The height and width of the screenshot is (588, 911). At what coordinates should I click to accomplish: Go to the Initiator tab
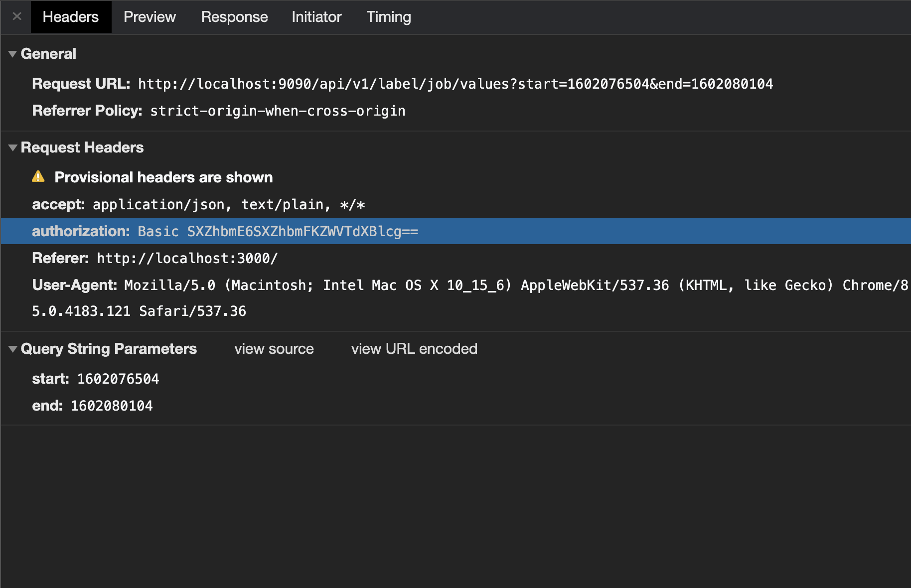point(316,17)
